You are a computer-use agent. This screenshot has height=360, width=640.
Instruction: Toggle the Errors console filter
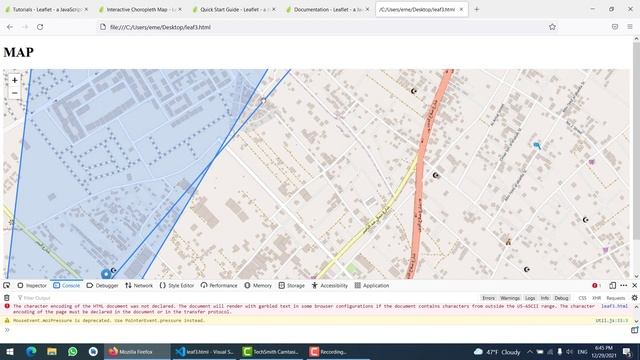tap(488, 298)
